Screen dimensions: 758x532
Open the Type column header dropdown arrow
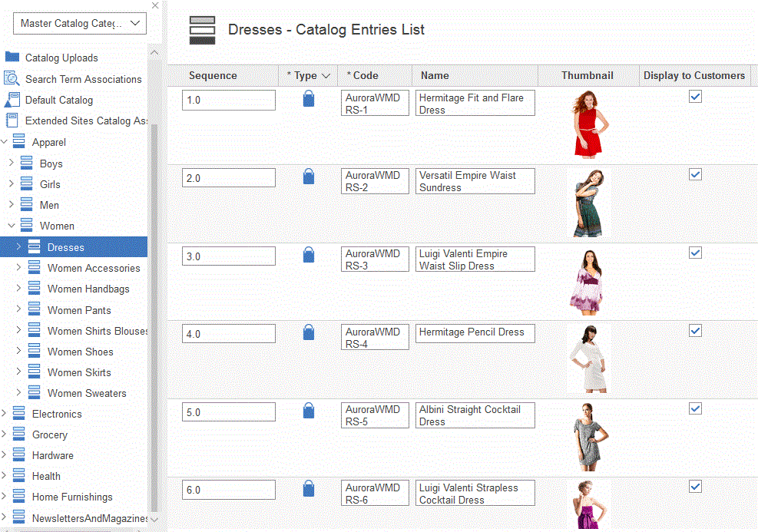(x=326, y=76)
